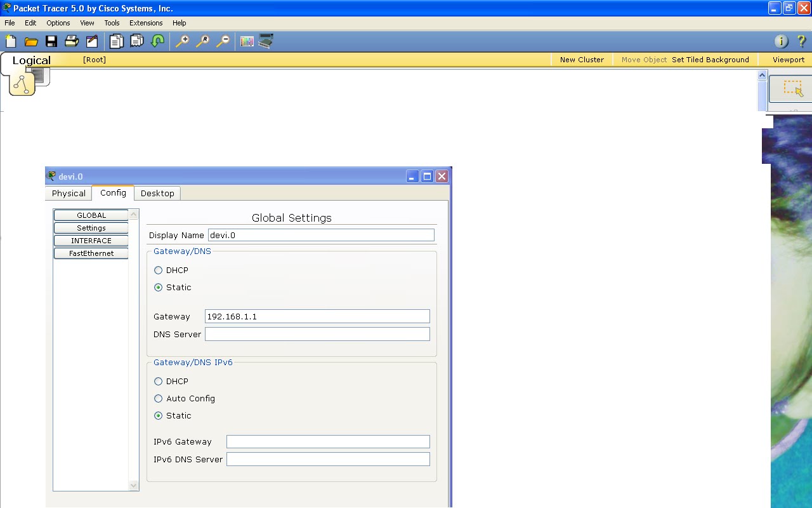
Task: Click the [Root] navigation label
Action: point(95,60)
